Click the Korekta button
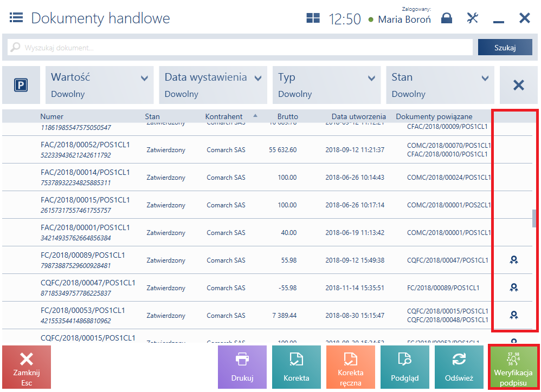The image size is (541, 392). pos(297,367)
